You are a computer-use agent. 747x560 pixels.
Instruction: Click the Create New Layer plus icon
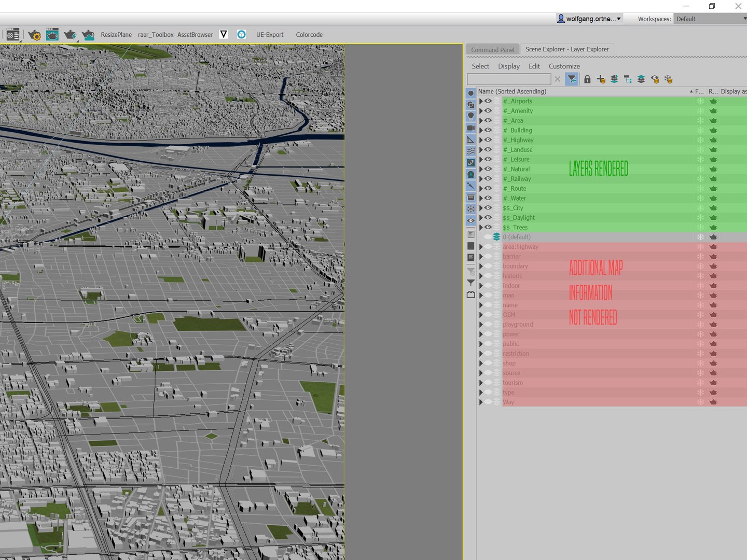tap(601, 79)
